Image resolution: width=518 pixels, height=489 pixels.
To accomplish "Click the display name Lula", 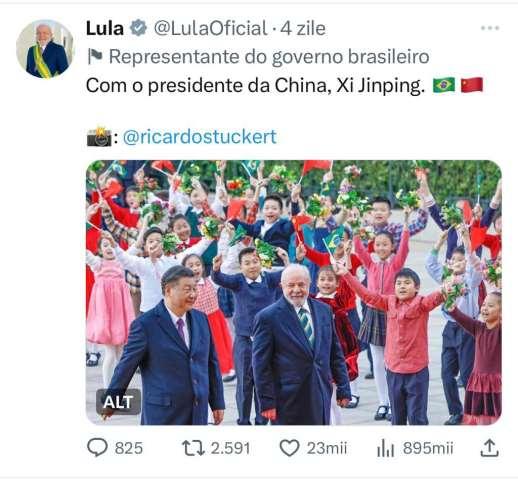I will (105, 28).
